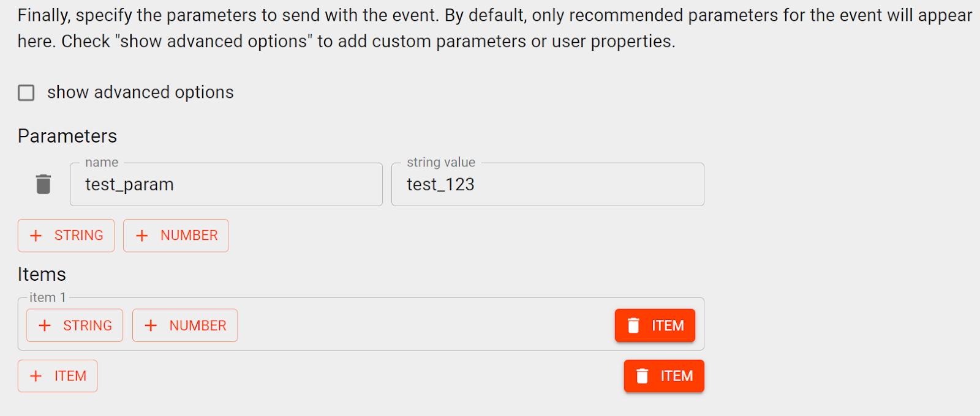The width and height of the screenshot is (980, 416).
Task: Click plus icon on Parameters STRING button
Action: [36, 236]
